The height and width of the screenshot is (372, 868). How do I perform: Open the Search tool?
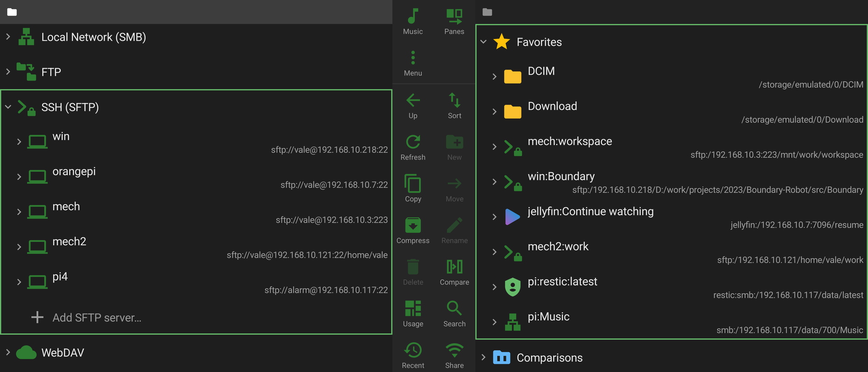pyautogui.click(x=454, y=314)
